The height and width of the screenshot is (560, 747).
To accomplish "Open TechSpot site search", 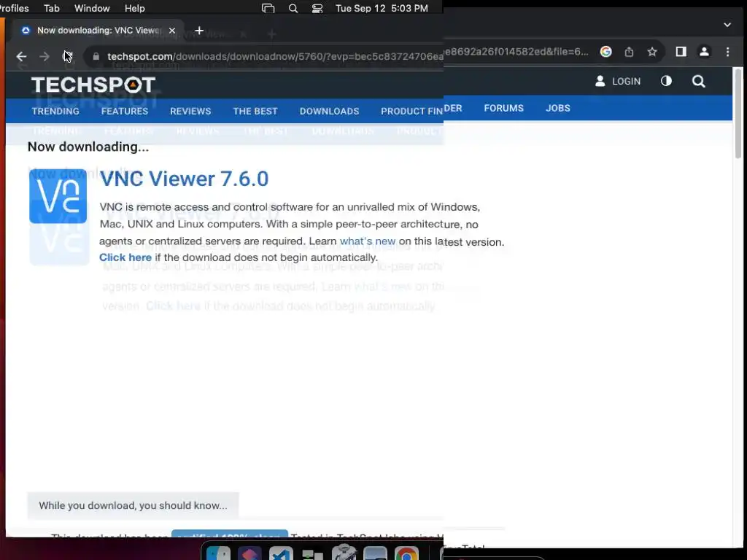I will pos(698,82).
